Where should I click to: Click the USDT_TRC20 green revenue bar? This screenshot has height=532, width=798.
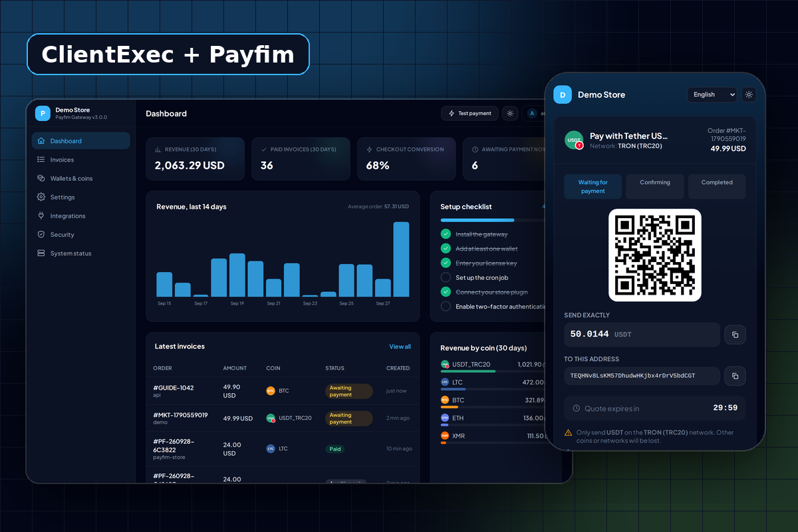coord(467,371)
